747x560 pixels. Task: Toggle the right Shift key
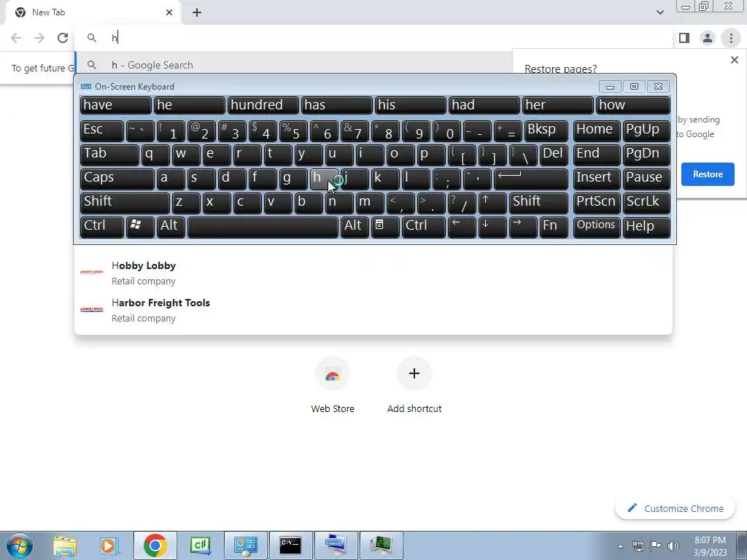click(538, 203)
